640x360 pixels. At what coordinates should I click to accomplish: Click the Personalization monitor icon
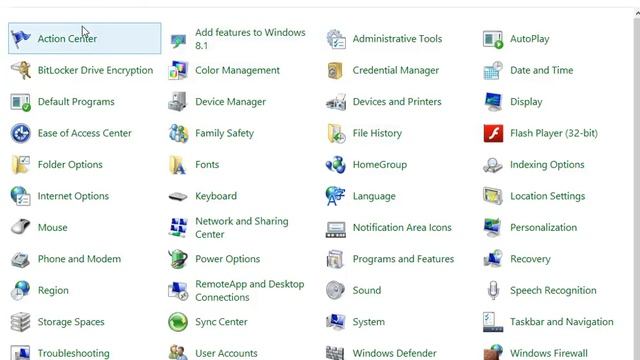pos(493,227)
